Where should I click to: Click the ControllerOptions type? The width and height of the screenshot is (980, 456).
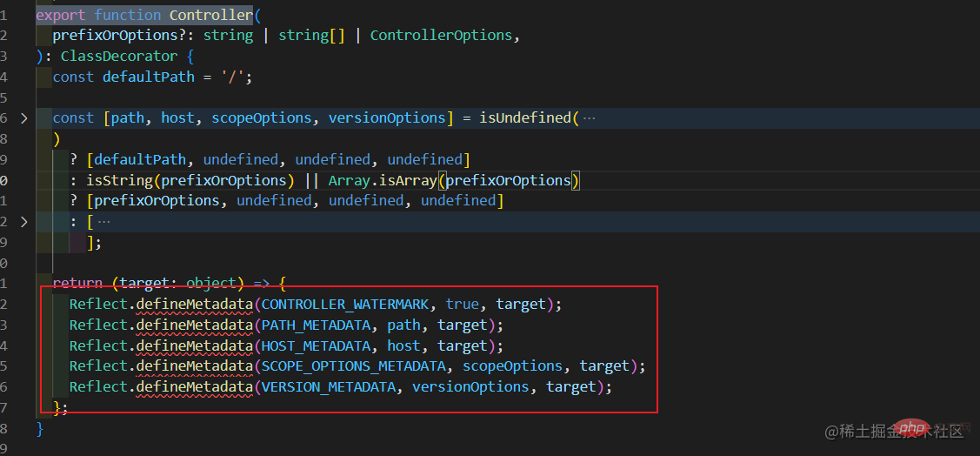[x=441, y=35]
